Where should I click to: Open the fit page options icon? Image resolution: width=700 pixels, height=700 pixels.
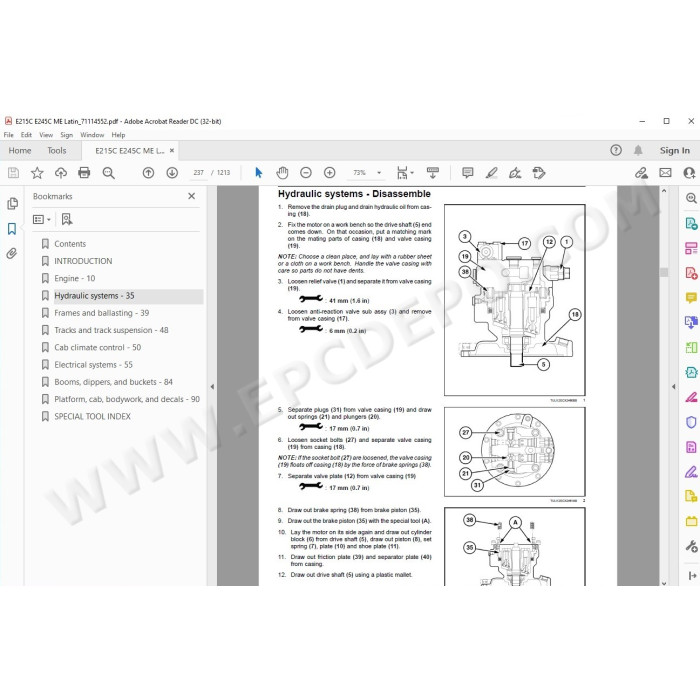tap(405, 173)
